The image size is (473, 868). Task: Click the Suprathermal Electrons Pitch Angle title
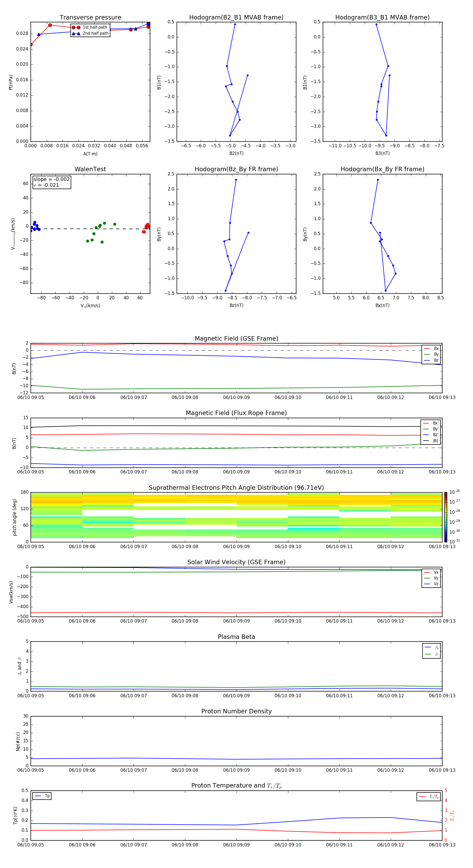click(x=236, y=488)
